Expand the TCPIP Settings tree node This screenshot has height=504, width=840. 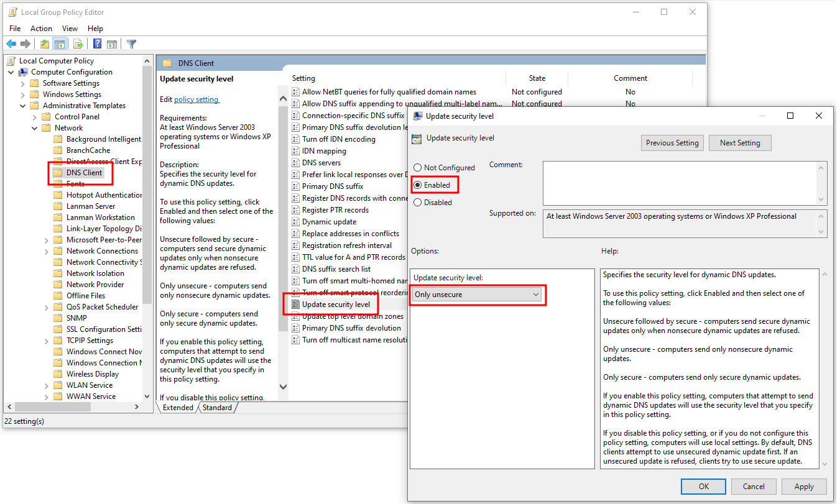tap(47, 341)
